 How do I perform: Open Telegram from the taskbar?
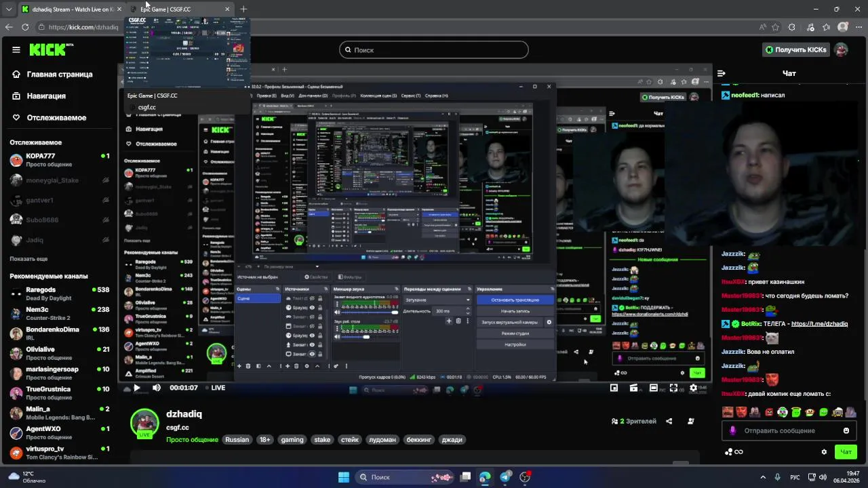pos(505,477)
